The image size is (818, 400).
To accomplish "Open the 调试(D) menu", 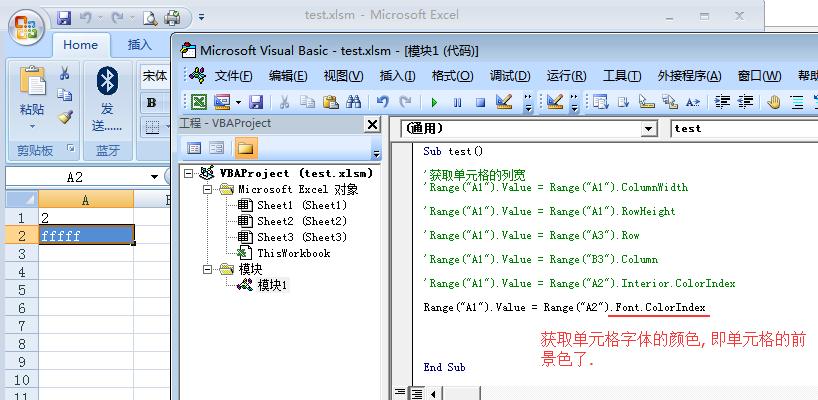I will [510, 76].
